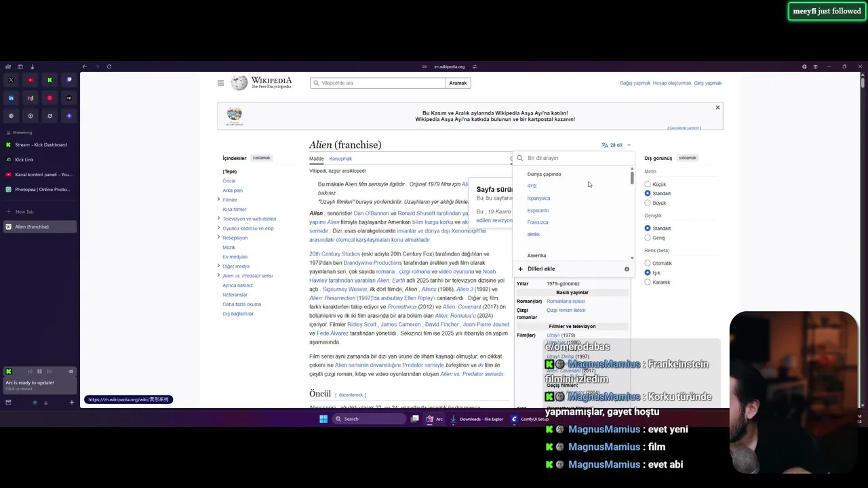This screenshot has height=488, width=868.
Task: Click the sidebar toggle icon in Arc
Action: click(20, 66)
